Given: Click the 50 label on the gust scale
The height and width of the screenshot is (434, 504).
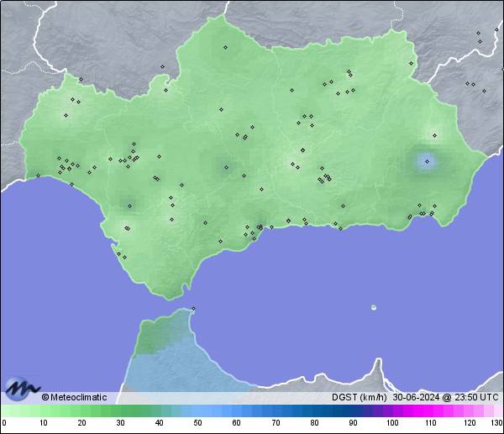Looking at the screenshot, I should pos(197,423).
